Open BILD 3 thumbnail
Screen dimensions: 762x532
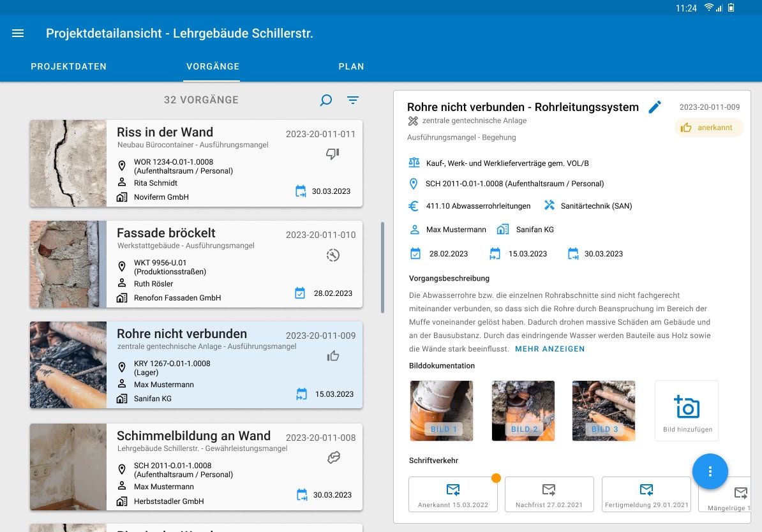pyautogui.click(x=604, y=411)
